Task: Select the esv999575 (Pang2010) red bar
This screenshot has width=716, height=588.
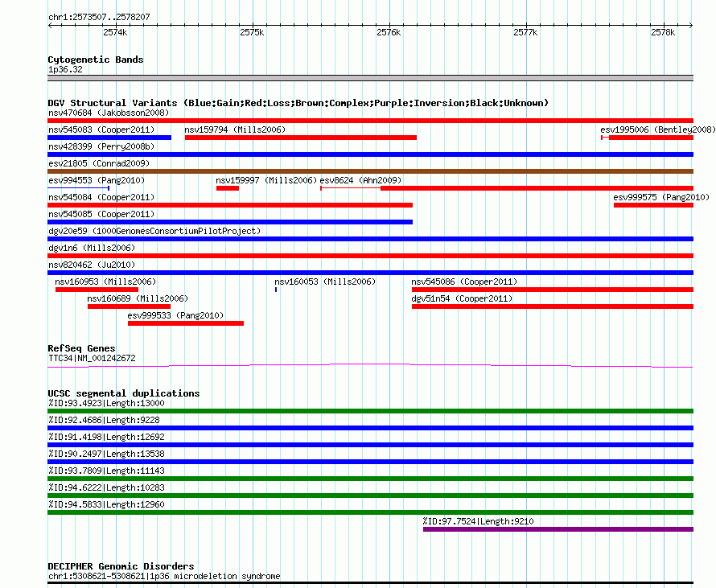Action: [653, 205]
